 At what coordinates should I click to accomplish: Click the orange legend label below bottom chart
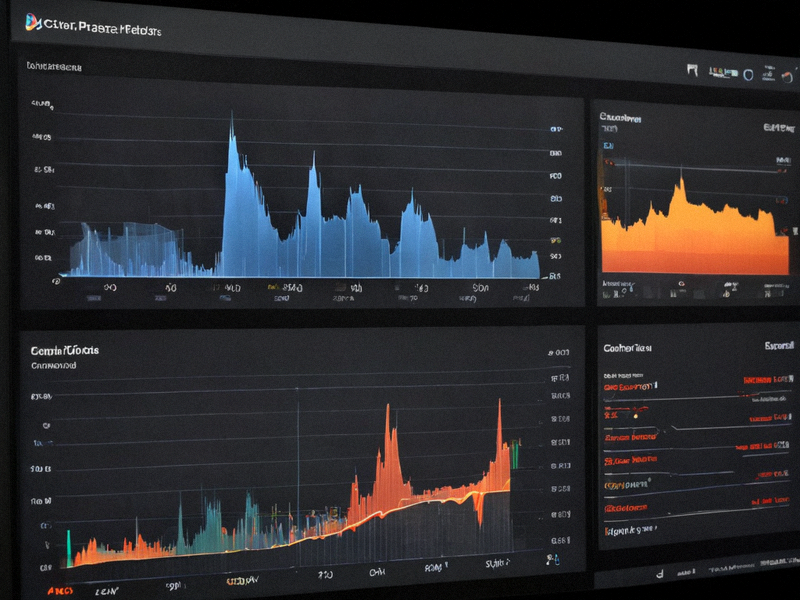tap(242, 580)
